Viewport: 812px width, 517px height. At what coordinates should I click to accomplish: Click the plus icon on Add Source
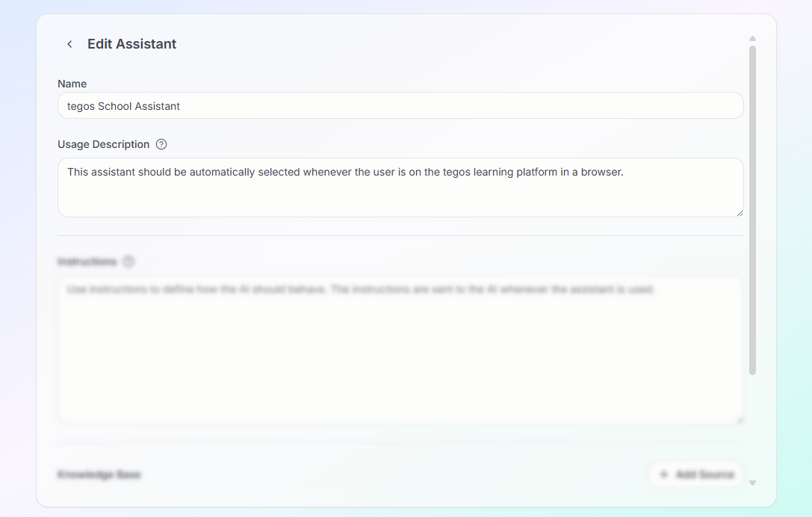[664, 474]
